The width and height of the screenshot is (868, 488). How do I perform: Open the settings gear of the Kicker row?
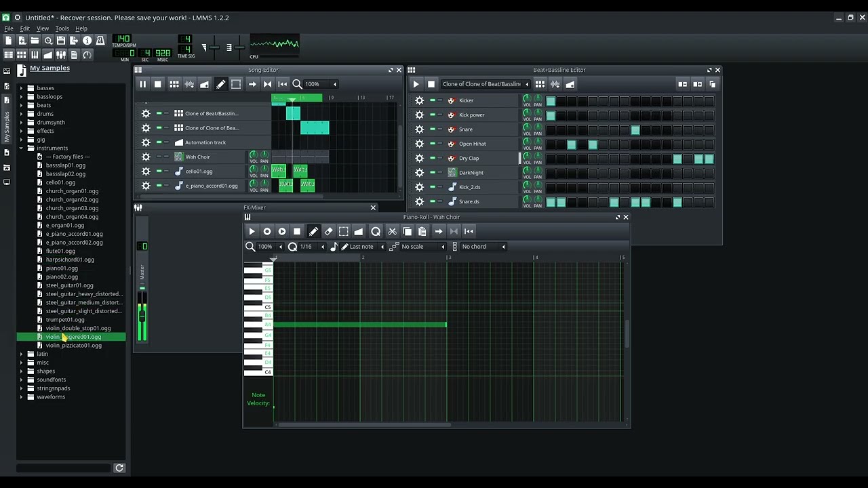[x=419, y=100]
